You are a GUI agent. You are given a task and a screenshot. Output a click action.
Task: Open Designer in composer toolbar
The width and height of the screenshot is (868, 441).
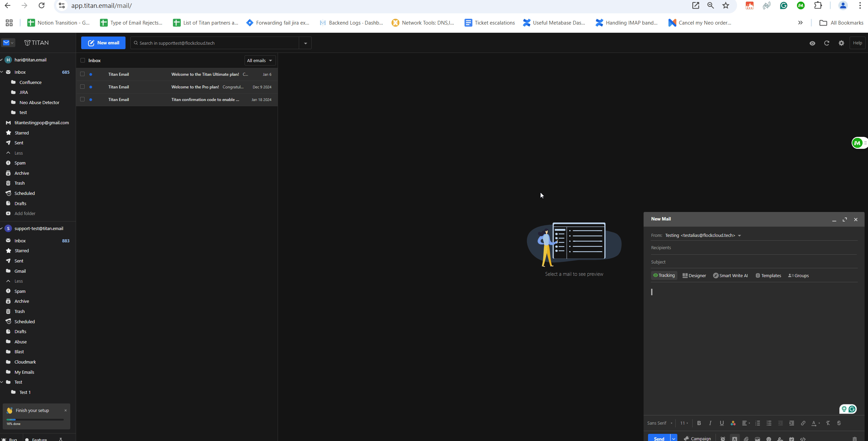pos(694,275)
